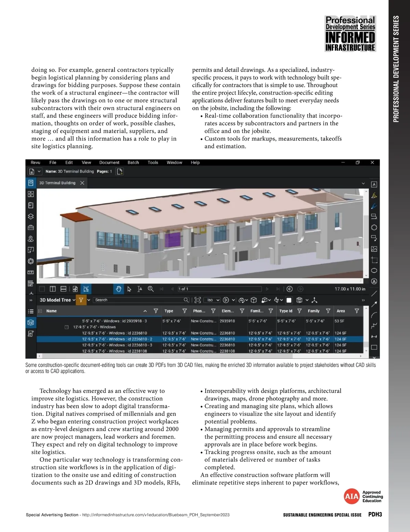Select the Pan hand tool
Image resolution: width=410 pixels, height=532 pixels.
tap(119, 289)
